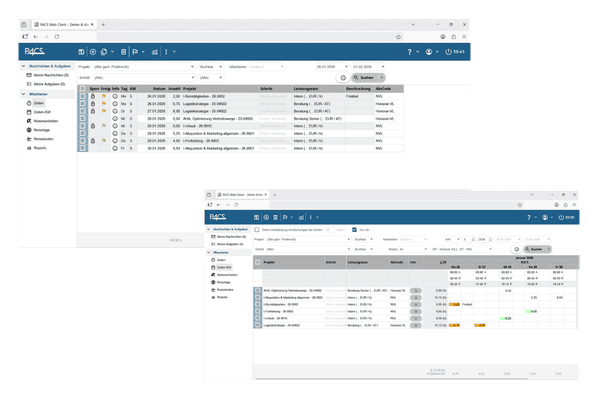Click the save icon in lower window toolbar
This screenshot has width=600, height=400.
pos(256,217)
